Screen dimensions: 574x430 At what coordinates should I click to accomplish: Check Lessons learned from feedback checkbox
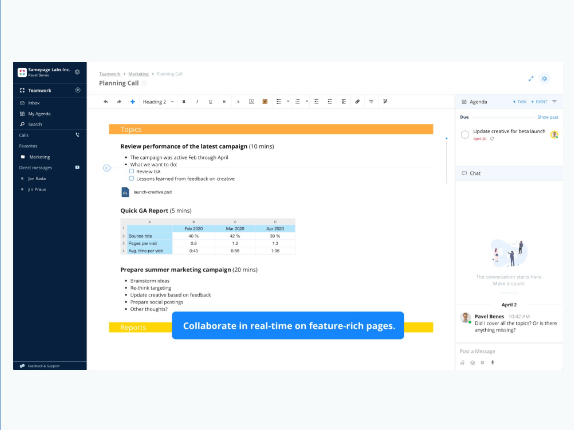click(131, 179)
